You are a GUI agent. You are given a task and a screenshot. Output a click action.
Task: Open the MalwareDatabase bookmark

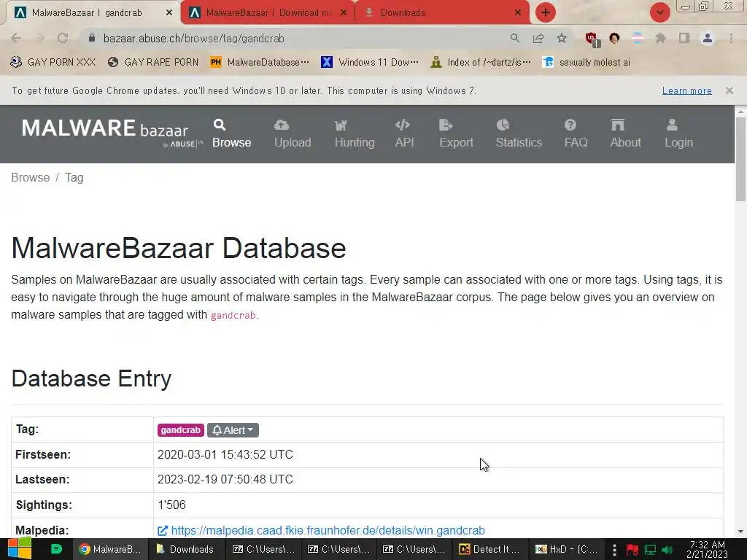[x=260, y=63]
